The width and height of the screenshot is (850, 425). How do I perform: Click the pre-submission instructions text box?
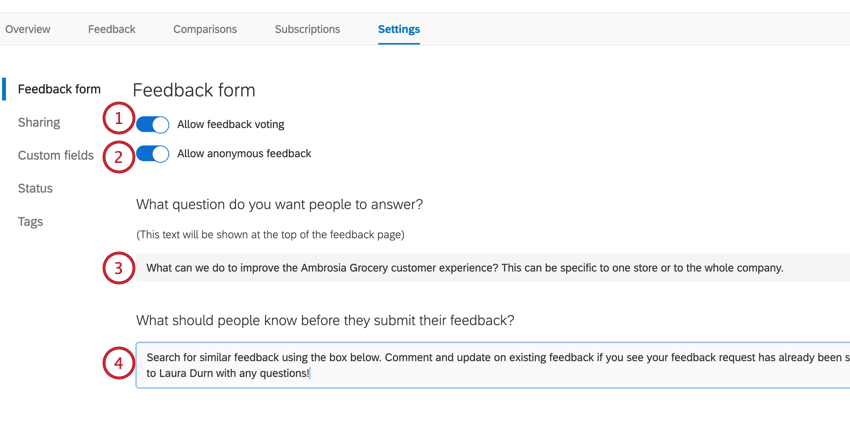coord(490,365)
